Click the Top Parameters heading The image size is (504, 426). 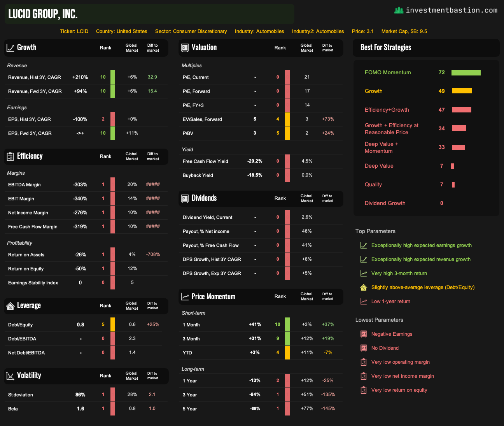tap(375, 231)
